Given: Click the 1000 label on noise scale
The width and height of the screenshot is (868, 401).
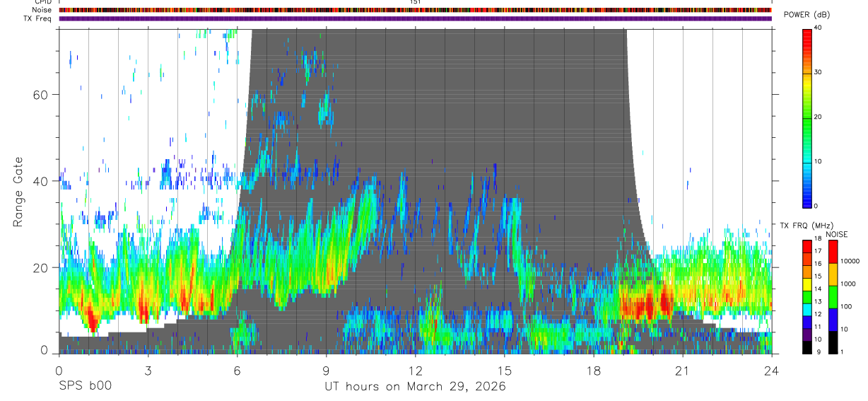Looking at the screenshot, I should 847,284.
